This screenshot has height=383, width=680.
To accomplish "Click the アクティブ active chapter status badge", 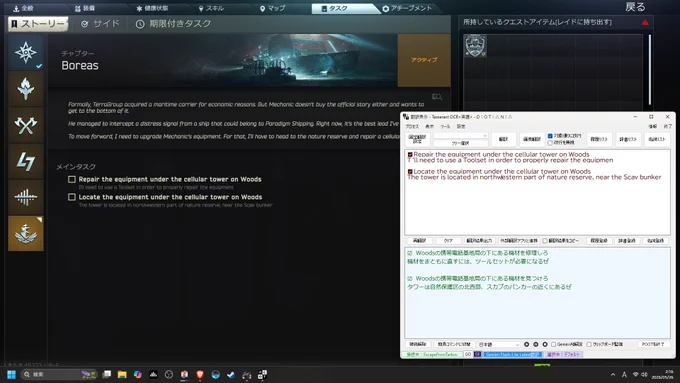I will (x=424, y=60).
